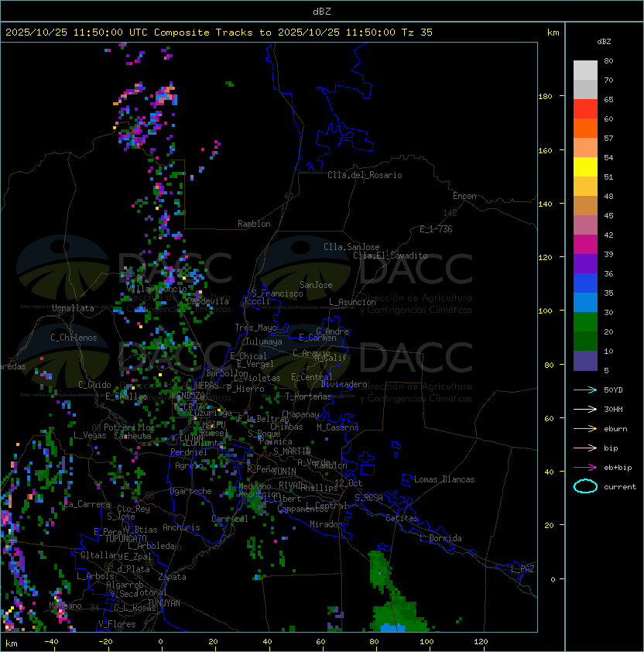This screenshot has width=644, height=652.
Task: Click the yellow eburn arrow in the legend
Action: (x=585, y=429)
